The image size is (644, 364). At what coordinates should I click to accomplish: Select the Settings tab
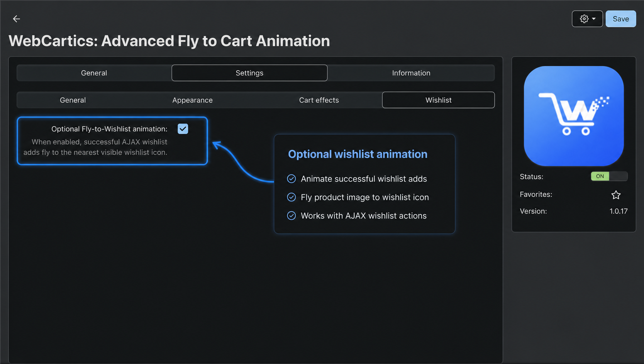pyautogui.click(x=249, y=73)
